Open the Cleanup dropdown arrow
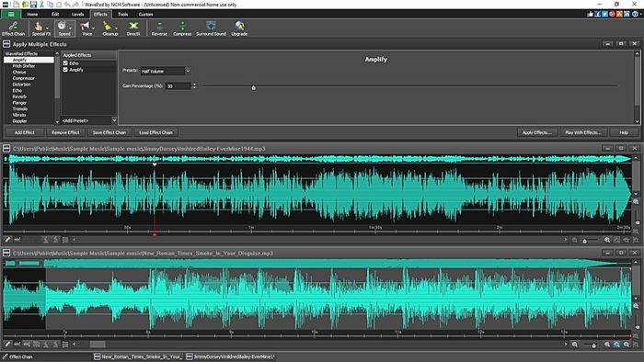This screenshot has width=644, height=362. coord(116,28)
